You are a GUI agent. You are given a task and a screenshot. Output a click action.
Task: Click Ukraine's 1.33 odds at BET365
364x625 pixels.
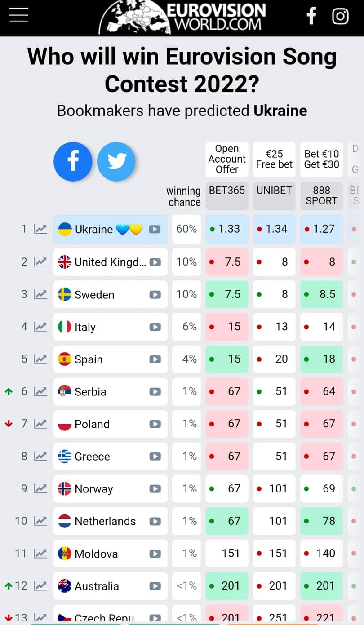coord(227,229)
